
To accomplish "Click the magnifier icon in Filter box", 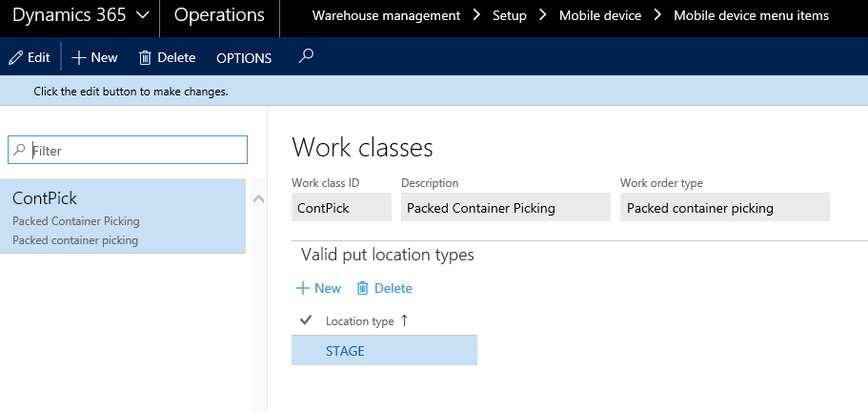I will [x=20, y=150].
